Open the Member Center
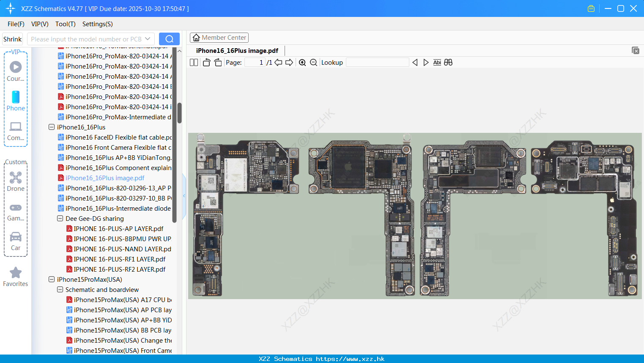 pos(219,38)
